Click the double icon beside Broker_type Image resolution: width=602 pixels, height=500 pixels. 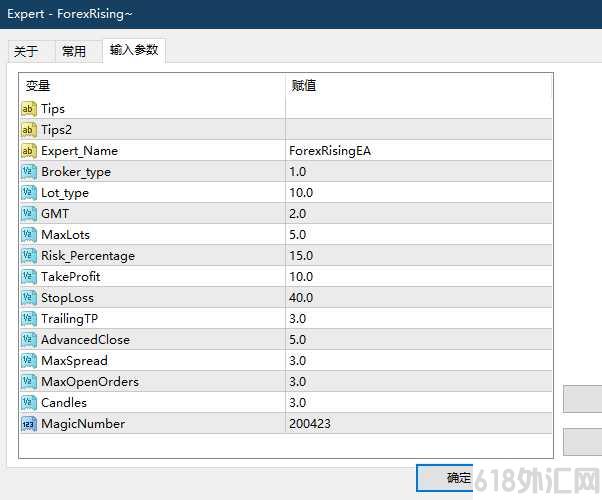point(29,172)
